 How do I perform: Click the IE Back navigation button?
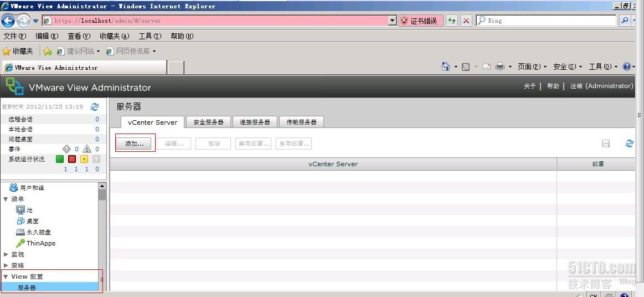(8, 21)
